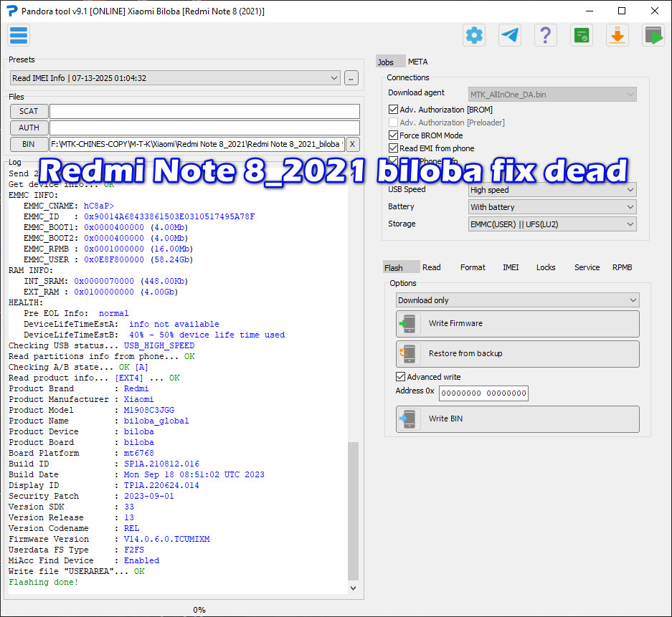The width and height of the screenshot is (672, 617).
Task: Open the Download only options dropdown
Action: (517, 300)
